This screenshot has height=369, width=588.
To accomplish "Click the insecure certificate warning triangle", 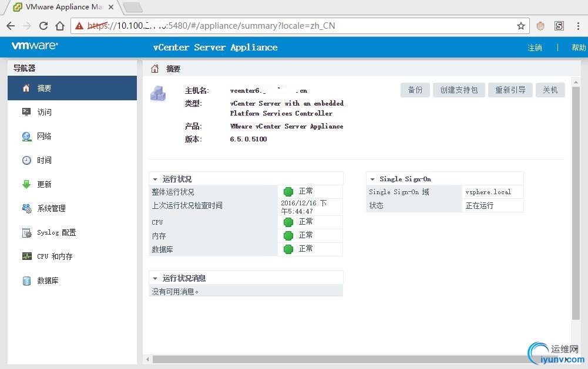I will (x=79, y=25).
